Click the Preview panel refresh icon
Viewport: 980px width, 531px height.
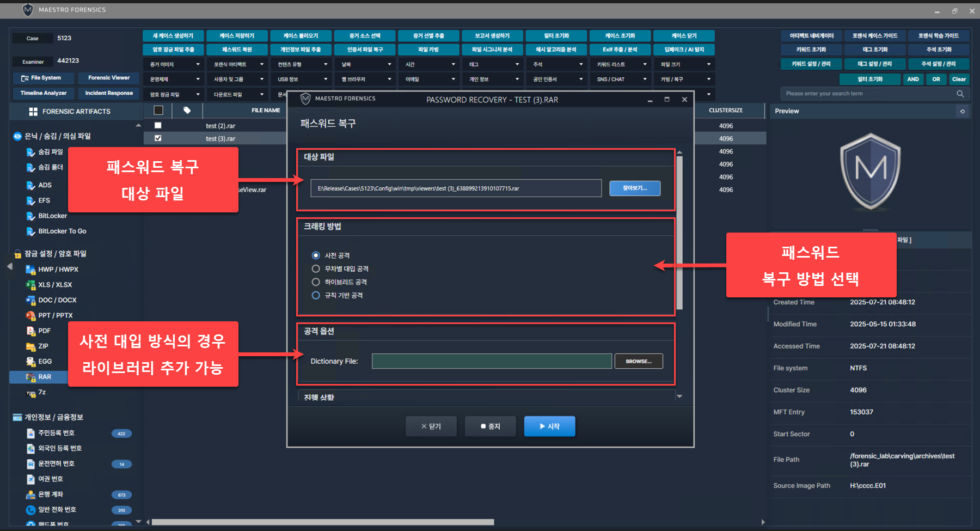click(x=962, y=111)
